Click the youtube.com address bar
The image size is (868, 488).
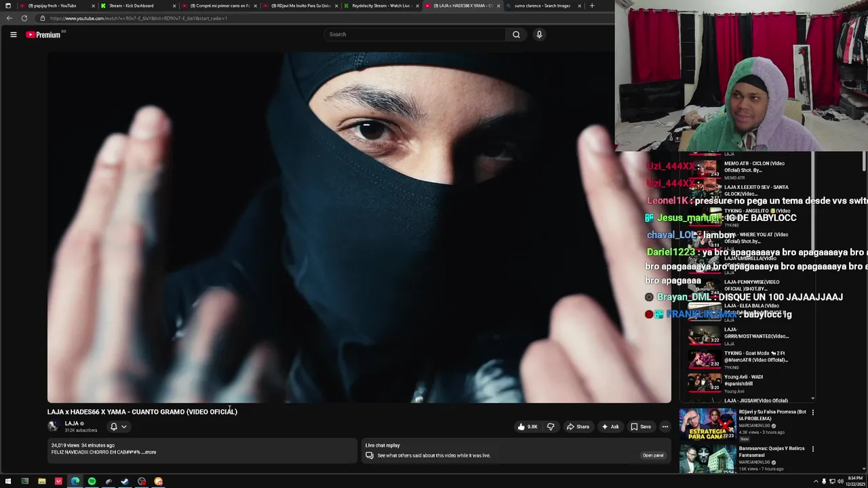[x=325, y=18]
